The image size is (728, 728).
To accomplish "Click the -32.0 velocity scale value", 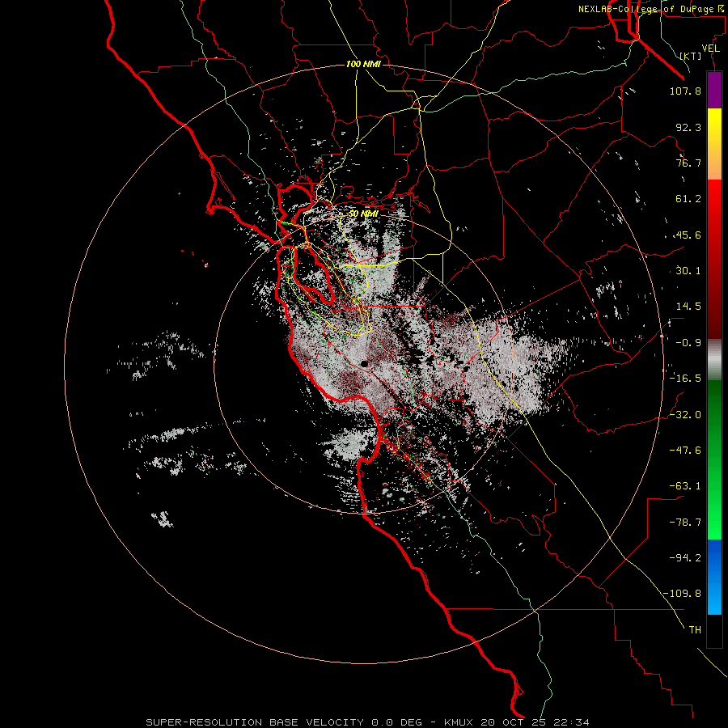I will [x=685, y=415].
